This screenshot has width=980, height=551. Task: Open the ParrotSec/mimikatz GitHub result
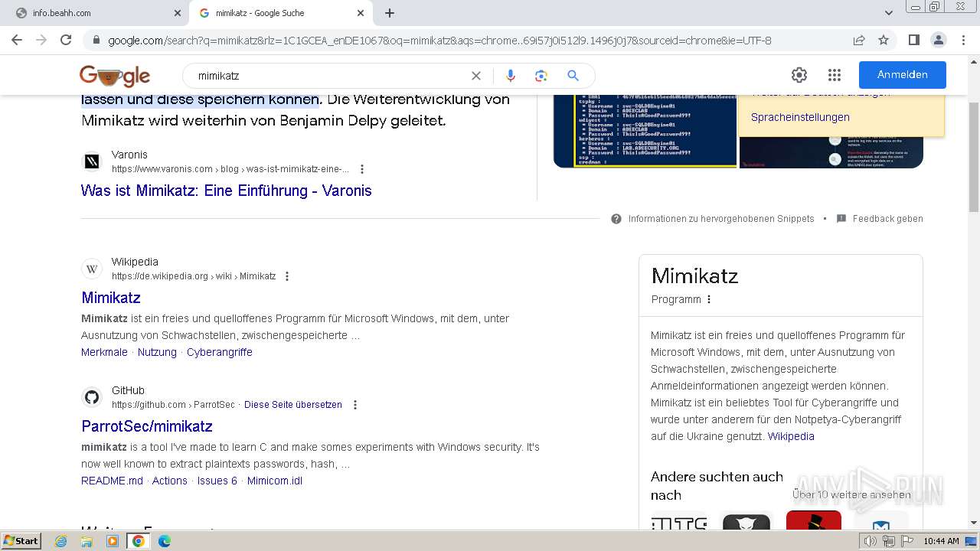pyautogui.click(x=147, y=426)
